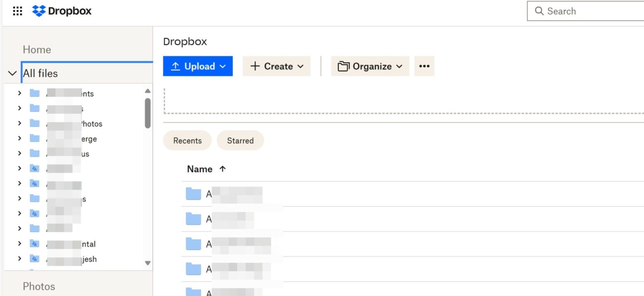
Task: Open the Organize dropdown
Action: click(x=370, y=66)
